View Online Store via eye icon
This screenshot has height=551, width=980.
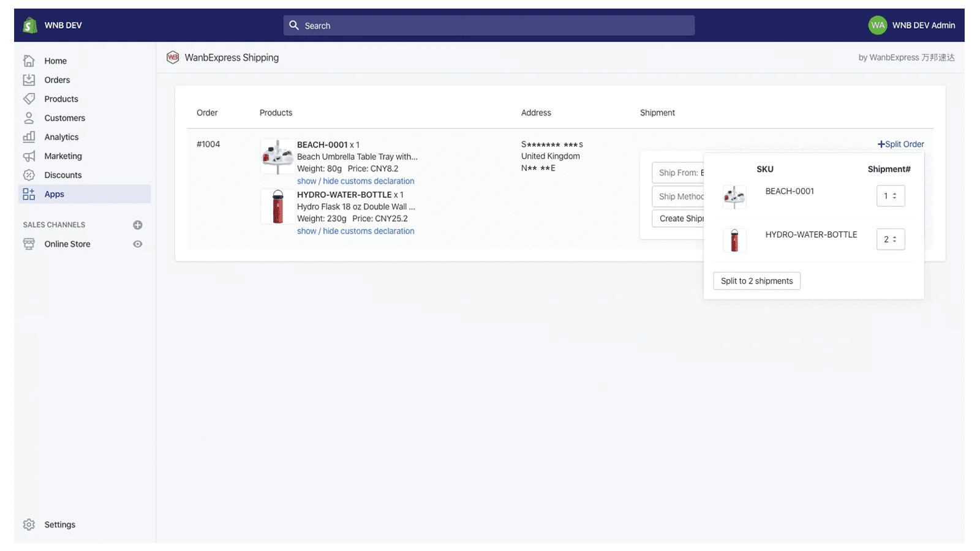(138, 244)
